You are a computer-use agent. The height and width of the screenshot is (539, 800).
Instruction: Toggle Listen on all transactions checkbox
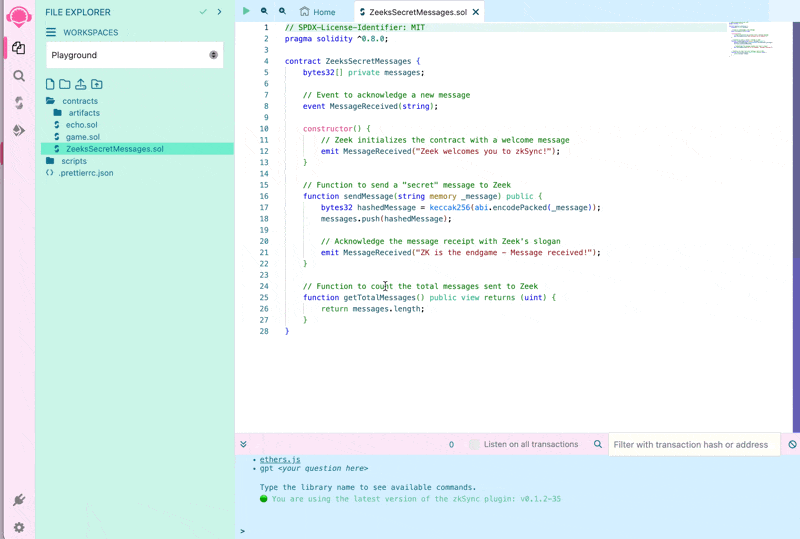tap(474, 445)
